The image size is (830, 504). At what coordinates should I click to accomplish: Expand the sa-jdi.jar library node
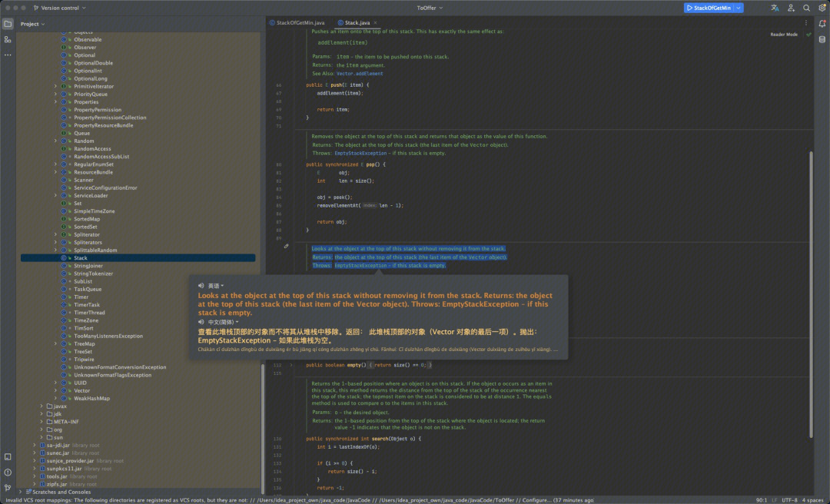[35, 446]
